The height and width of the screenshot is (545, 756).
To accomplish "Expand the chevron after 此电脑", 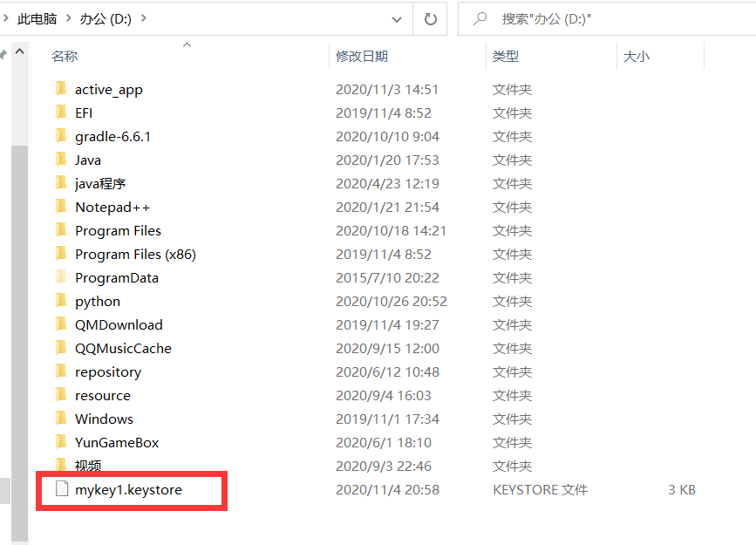I will pos(69,18).
